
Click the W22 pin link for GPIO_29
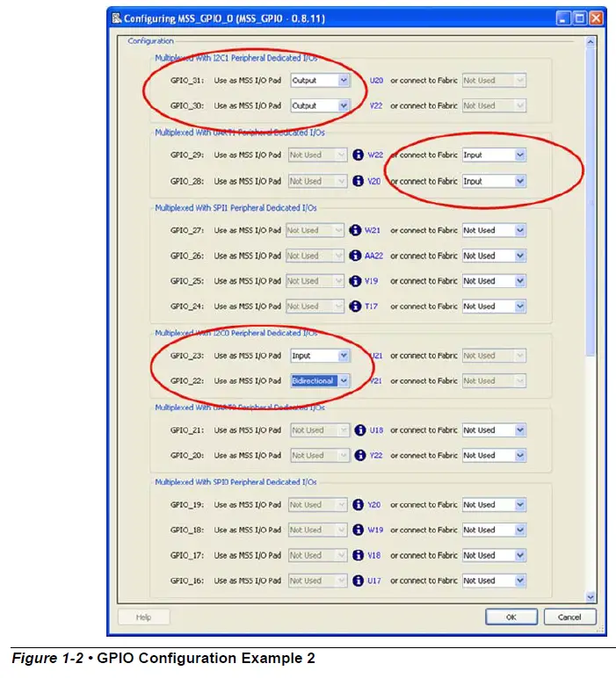click(x=375, y=155)
